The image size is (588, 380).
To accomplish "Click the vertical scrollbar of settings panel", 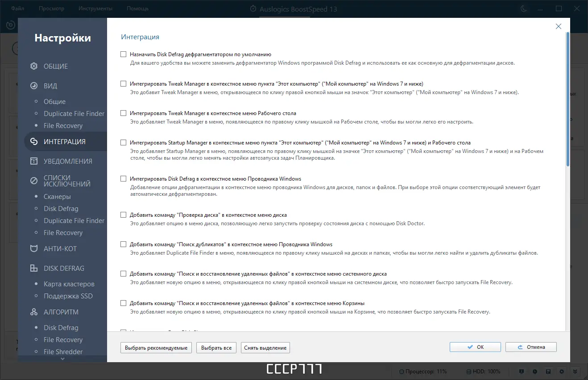I will (x=567, y=99).
